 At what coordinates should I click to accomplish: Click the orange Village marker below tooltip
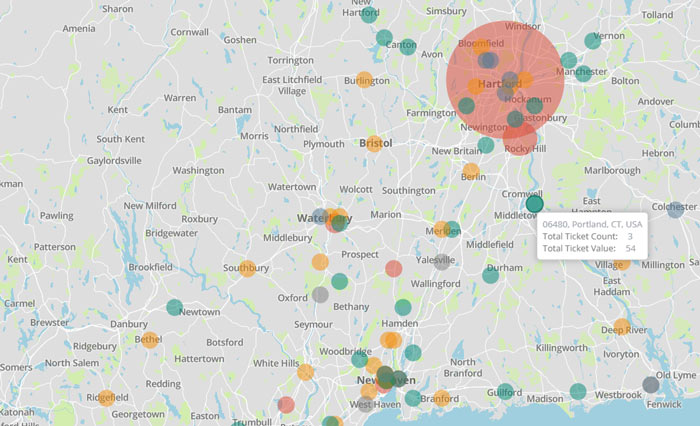pos(622,263)
